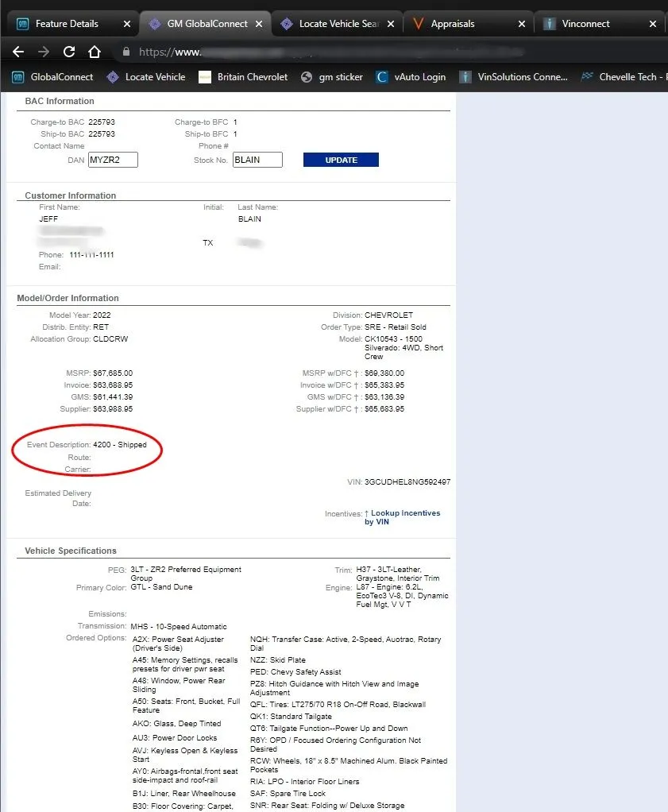Click the diamond icon on Locate Vehicle Search tab
The image size is (668, 812).
(x=287, y=24)
